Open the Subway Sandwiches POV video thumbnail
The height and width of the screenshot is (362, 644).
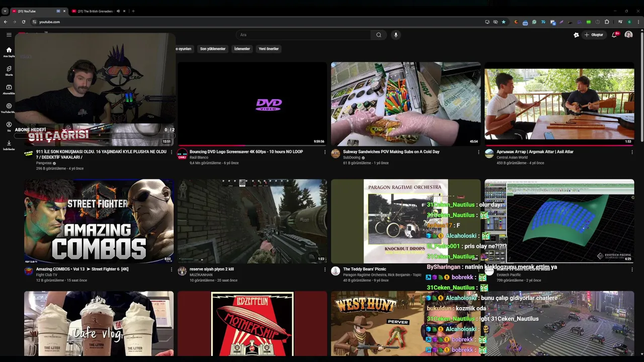point(406,104)
